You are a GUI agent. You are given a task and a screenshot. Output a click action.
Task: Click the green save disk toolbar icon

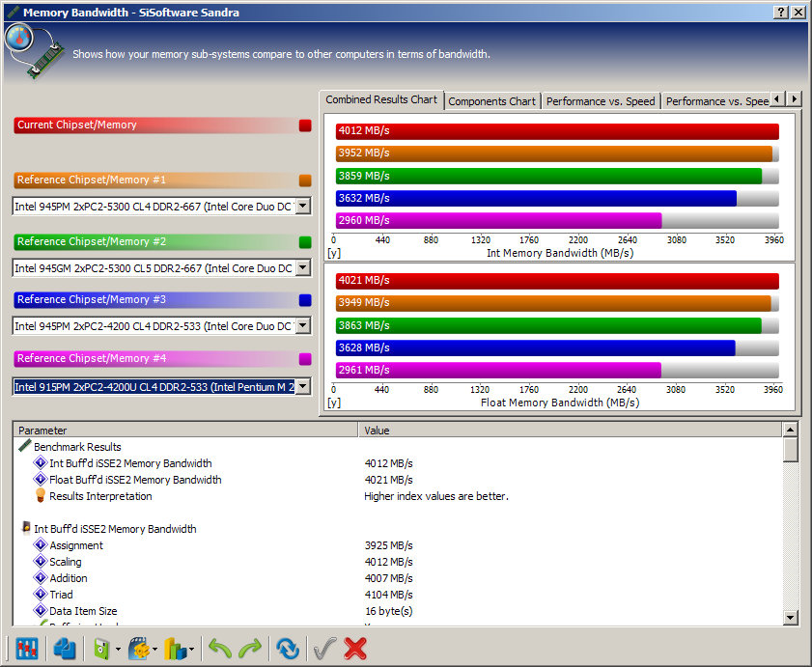tap(101, 649)
